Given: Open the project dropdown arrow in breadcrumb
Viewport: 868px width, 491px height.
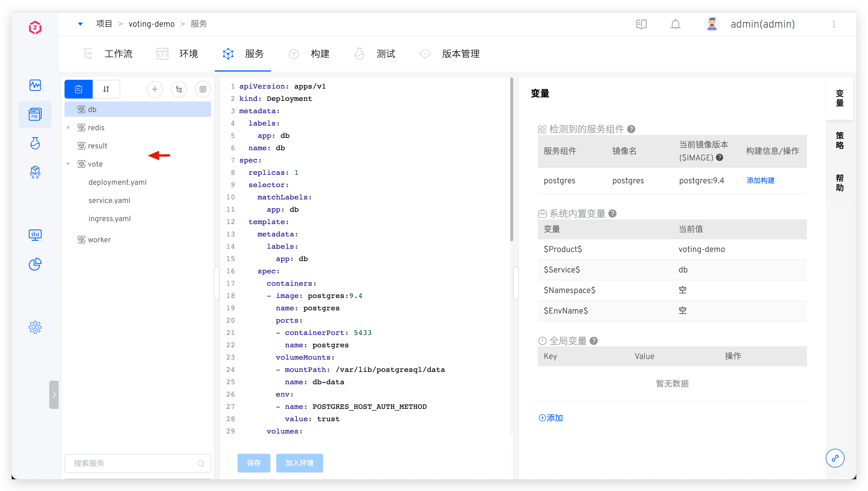Looking at the screenshot, I should click(x=80, y=24).
